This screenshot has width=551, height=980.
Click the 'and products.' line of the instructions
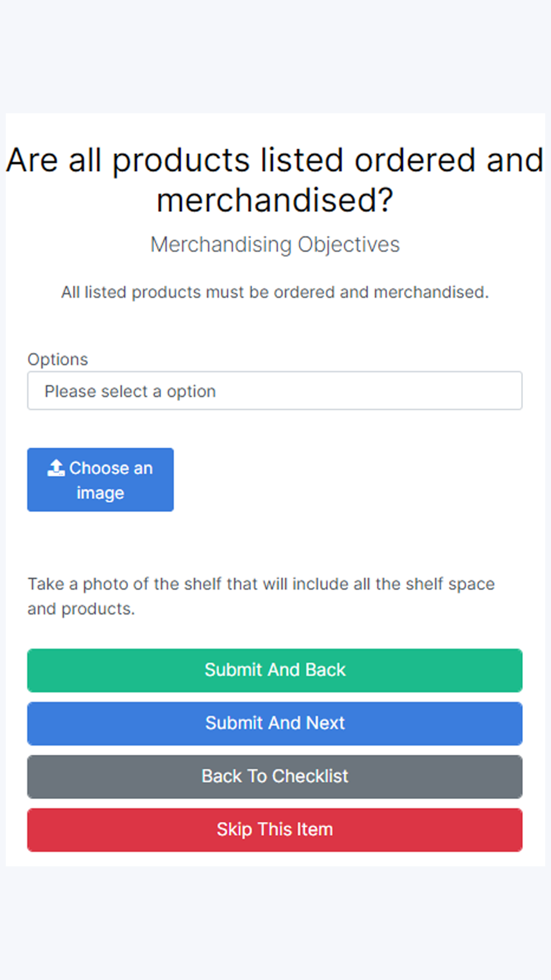pos(82,609)
